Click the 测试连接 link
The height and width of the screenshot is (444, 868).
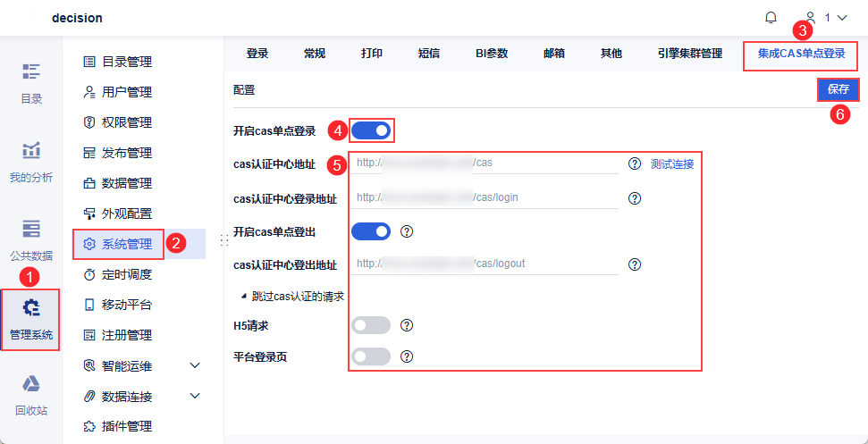pos(671,163)
